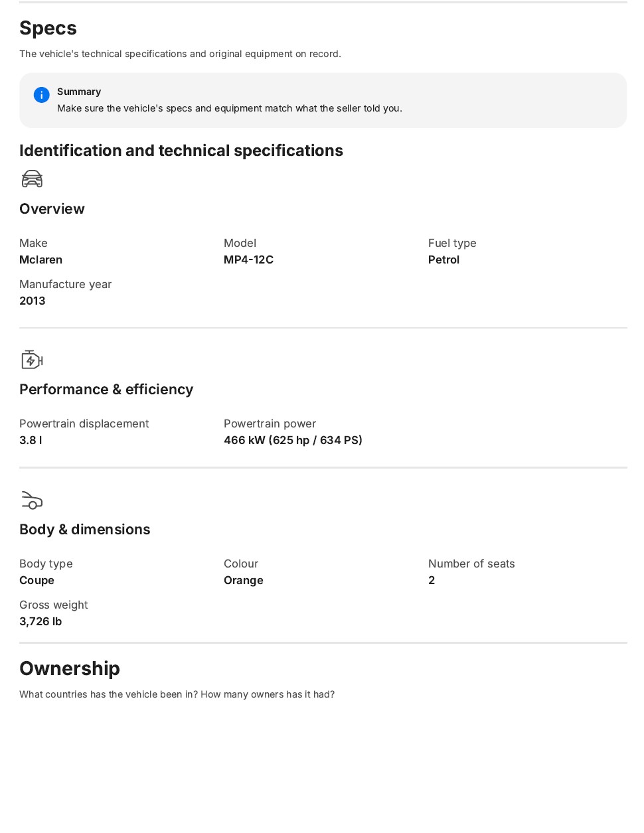
Task: Click the blue info icon beside Summary
Action: [x=41, y=95]
